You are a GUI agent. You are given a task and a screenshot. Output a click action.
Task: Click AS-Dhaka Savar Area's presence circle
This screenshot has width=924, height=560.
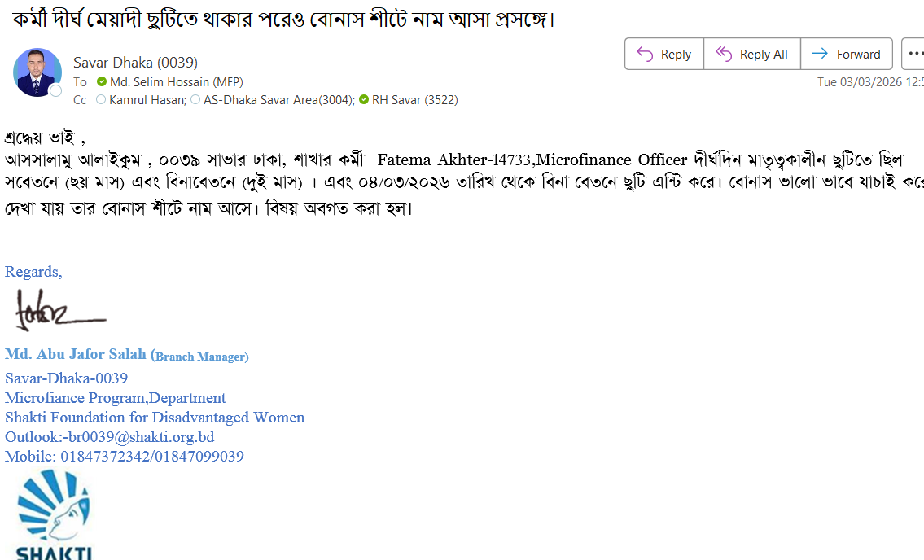coord(195,100)
